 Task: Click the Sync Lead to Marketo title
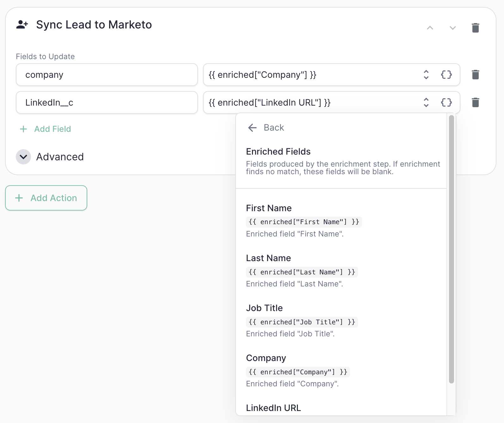(94, 25)
